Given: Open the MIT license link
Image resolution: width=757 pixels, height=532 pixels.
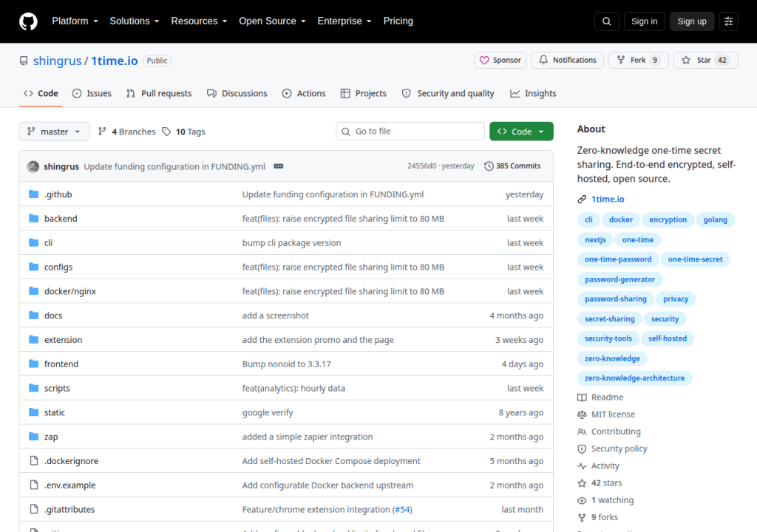Looking at the screenshot, I should tap(606, 415).
